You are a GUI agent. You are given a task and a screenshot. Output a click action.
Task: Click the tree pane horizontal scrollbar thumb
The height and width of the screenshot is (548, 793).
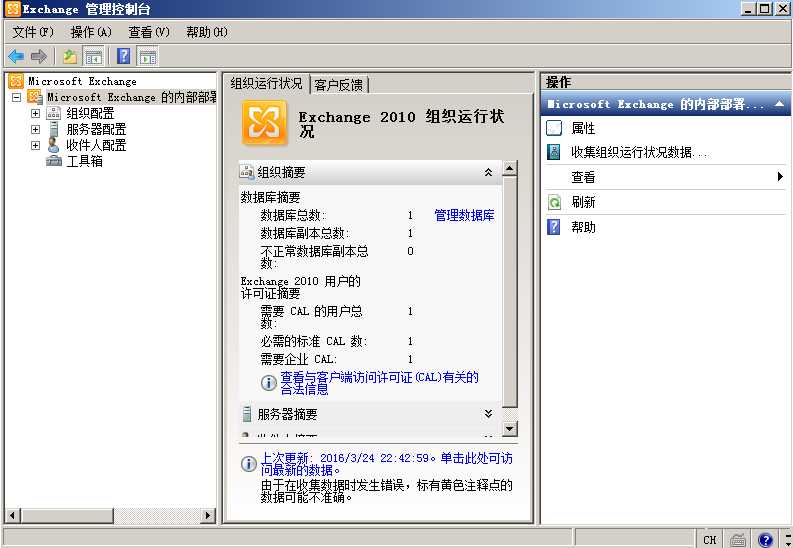(67, 516)
